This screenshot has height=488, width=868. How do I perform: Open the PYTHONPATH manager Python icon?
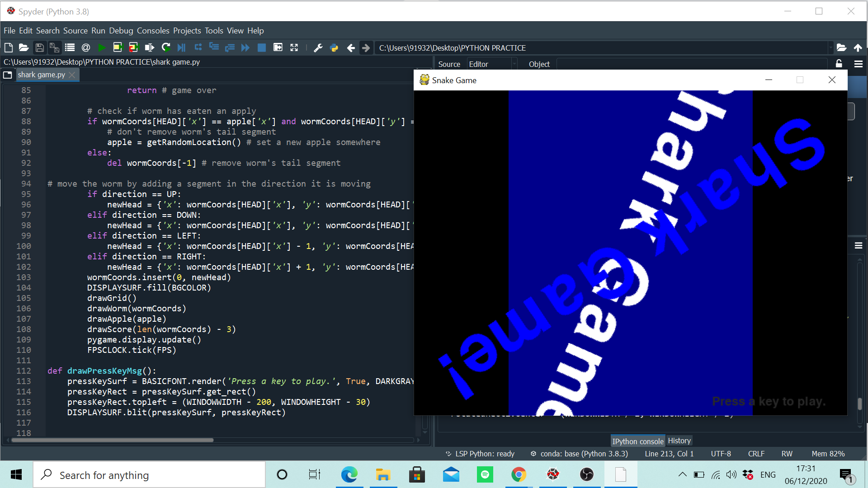(334, 47)
